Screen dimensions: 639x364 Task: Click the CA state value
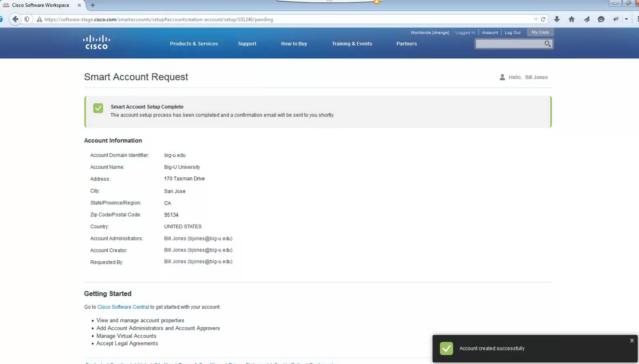(168, 203)
